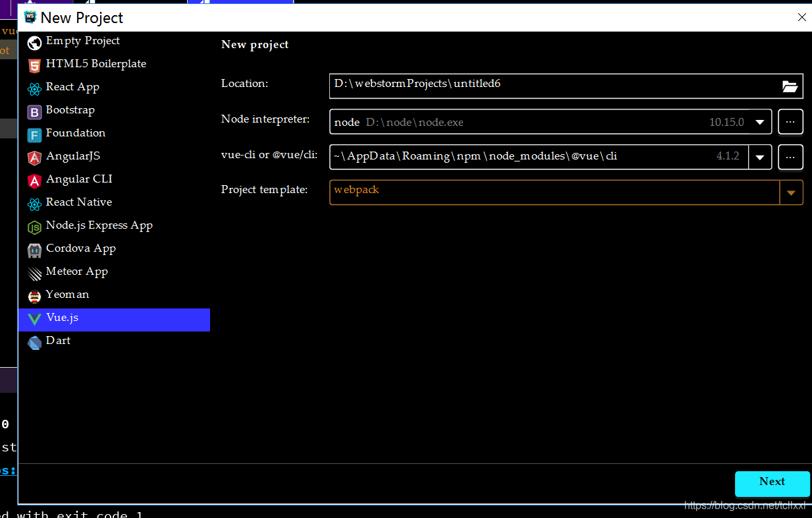Click the React Native atom icon
The image size is (812, 518).
(34, 204)
